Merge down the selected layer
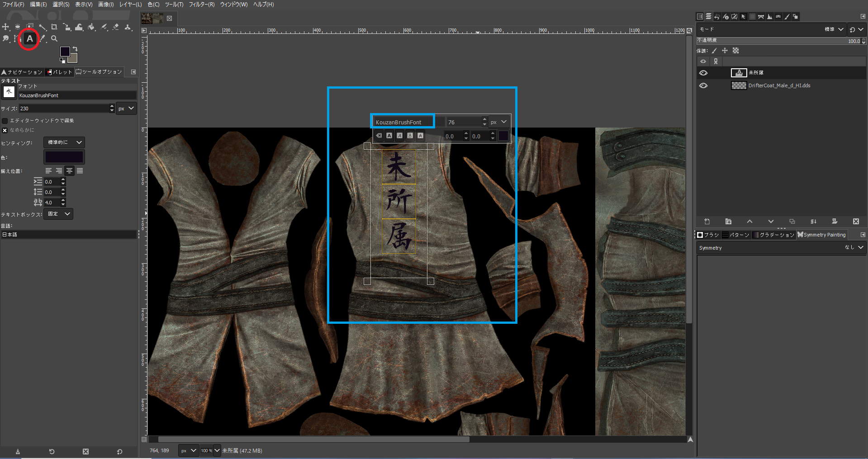The width and height of the screenshot is (868, 459). (x=813, y=222)
